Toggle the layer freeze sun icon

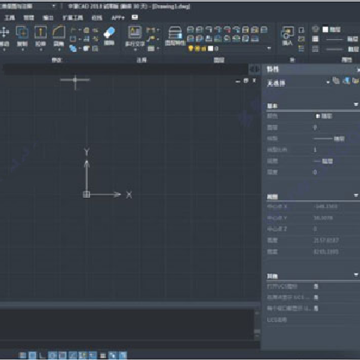[197, 49]
